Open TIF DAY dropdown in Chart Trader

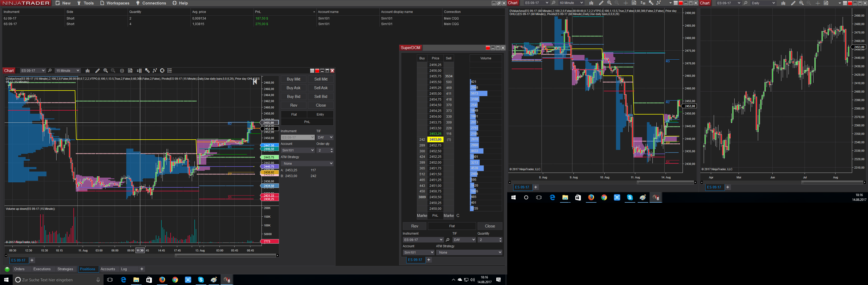pos(325,137)
